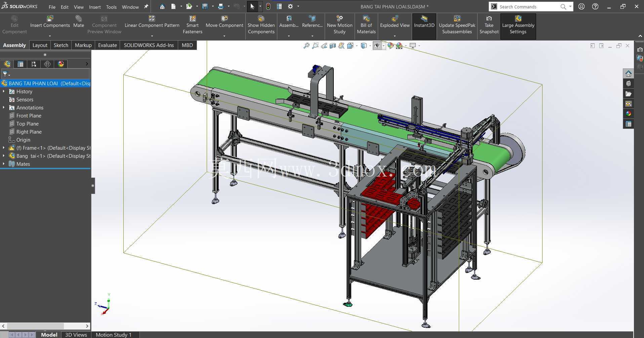This screenshot has height=338, width=644.
Task: Open the Search Commands dropdown arrow
Action: [x=570, y=6]
